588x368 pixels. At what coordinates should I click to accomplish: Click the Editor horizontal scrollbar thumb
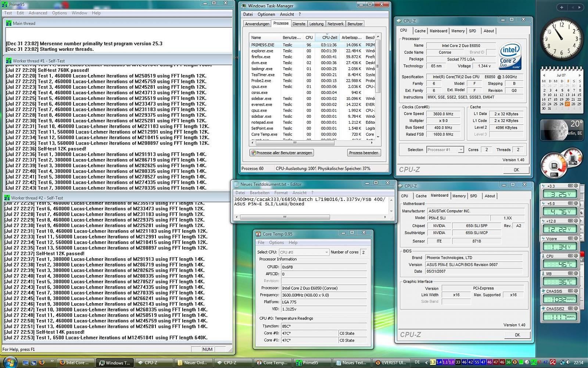click(x=284, y=217)
